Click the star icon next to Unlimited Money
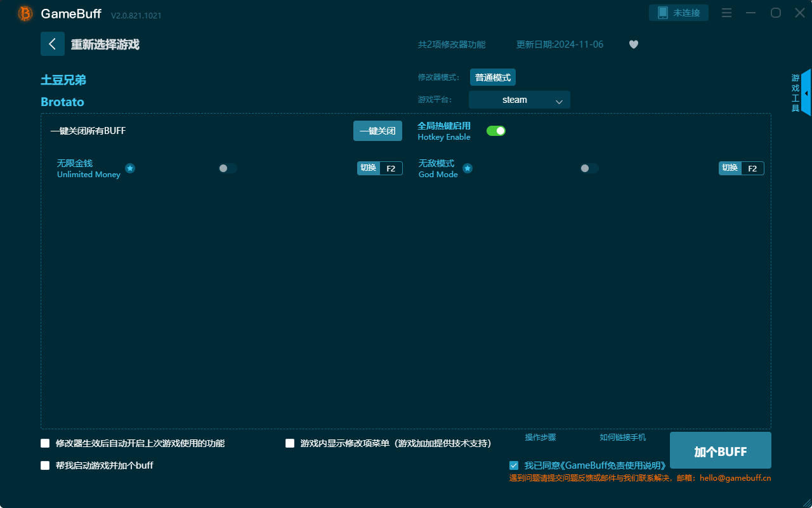The height and width of the screenshot is (508, 812). coord(130,168)
